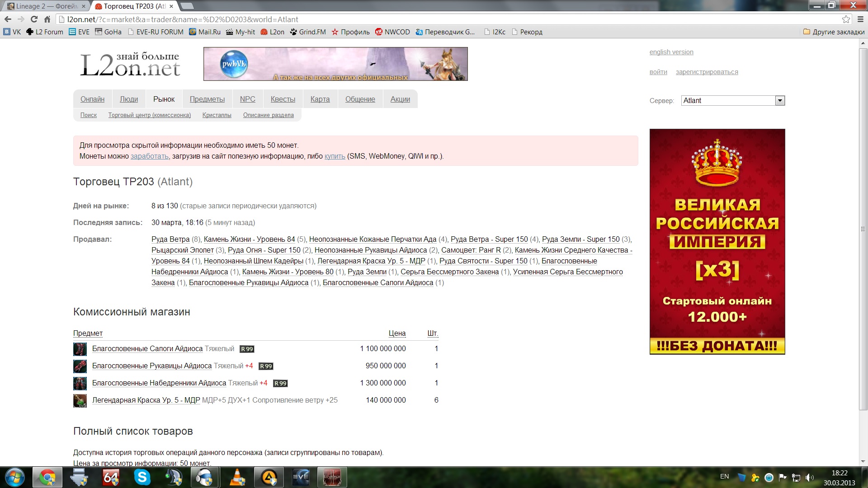Open Рыцарский Эполет item link
Screen dimensions: 868x488
183,250
